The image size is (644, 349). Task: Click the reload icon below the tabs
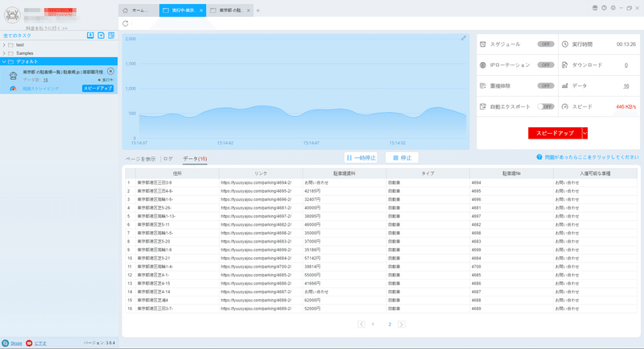(x=126, y=23)
